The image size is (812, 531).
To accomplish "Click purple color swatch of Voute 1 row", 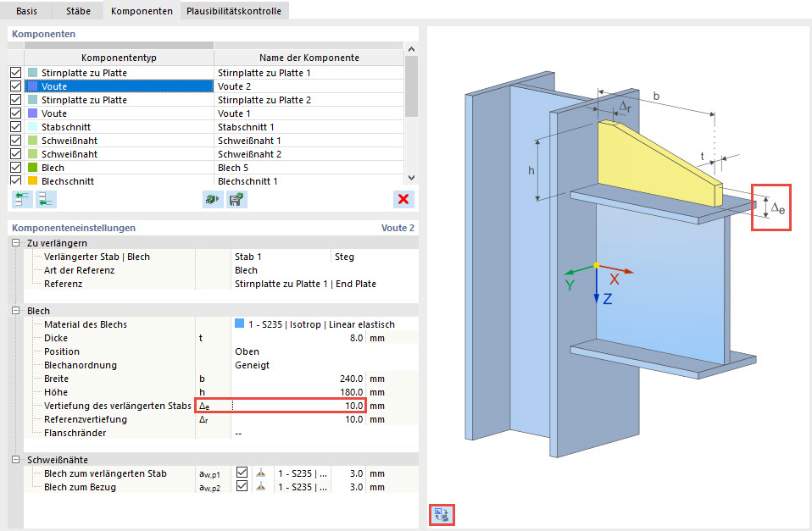I will pos(32,113).
